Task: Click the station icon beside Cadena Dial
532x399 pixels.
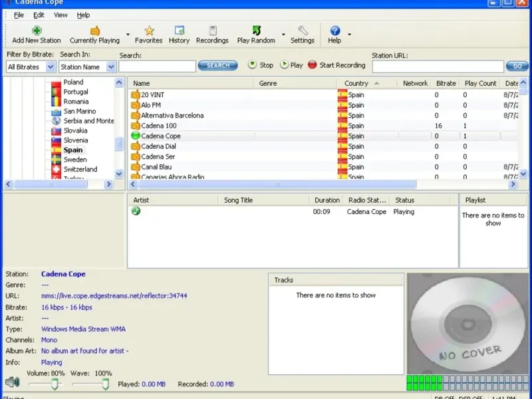Action: click(136, 146)
